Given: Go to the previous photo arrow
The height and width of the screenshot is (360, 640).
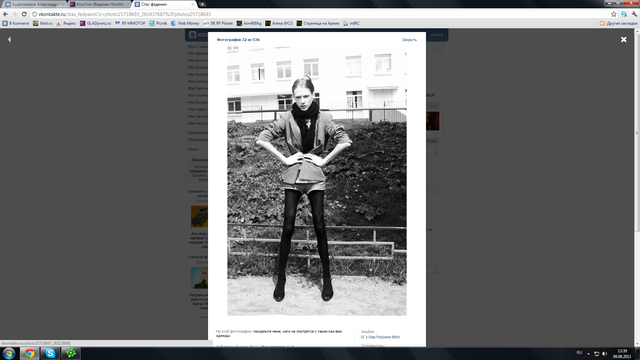Looking at the screenshot, I should (9, 40).
